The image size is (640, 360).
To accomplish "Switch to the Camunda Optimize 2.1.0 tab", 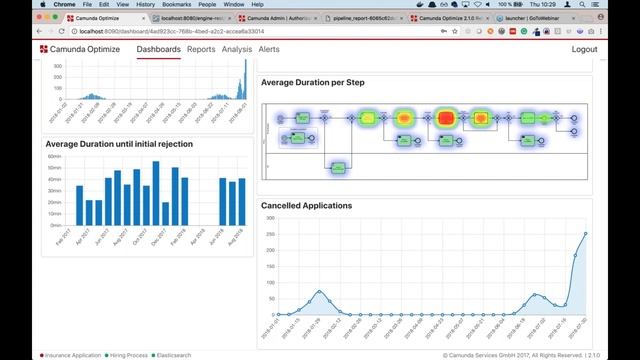I will click(x=450, y=18).
